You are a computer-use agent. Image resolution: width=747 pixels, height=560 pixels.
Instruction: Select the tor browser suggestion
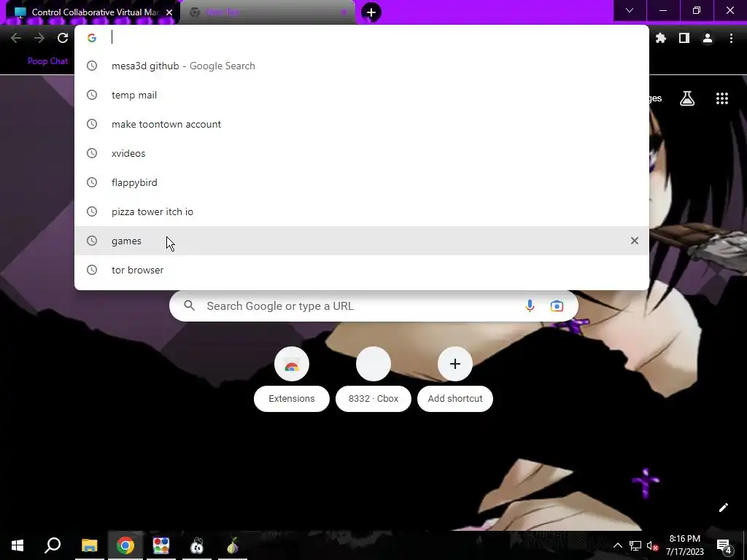tap(362, 270)
